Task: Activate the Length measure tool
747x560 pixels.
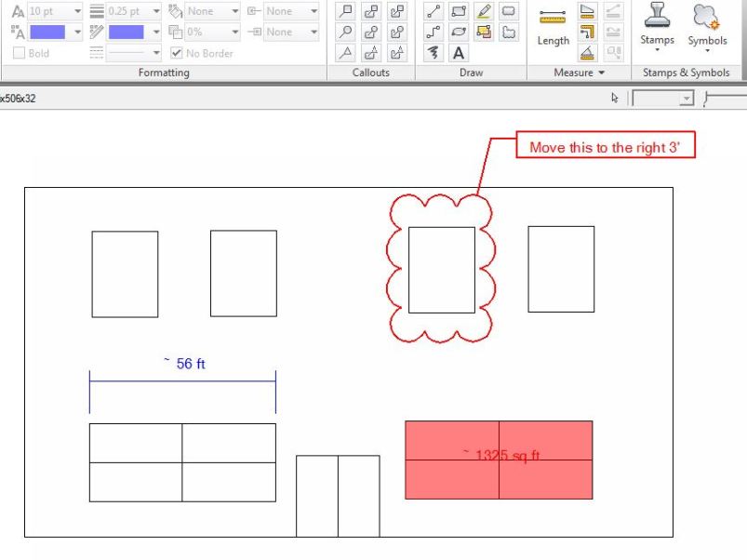Action: click(x=554, y=28)
